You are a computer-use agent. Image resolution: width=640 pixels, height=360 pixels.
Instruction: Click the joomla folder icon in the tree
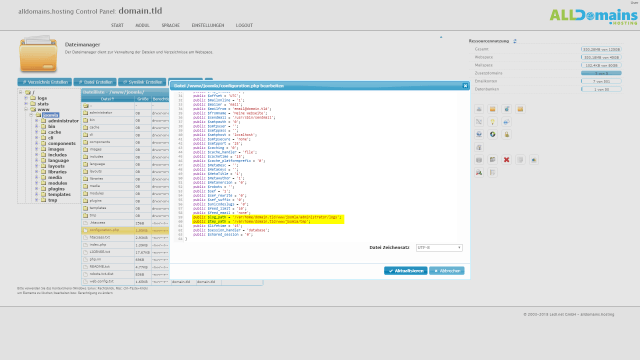click(38, 116)
